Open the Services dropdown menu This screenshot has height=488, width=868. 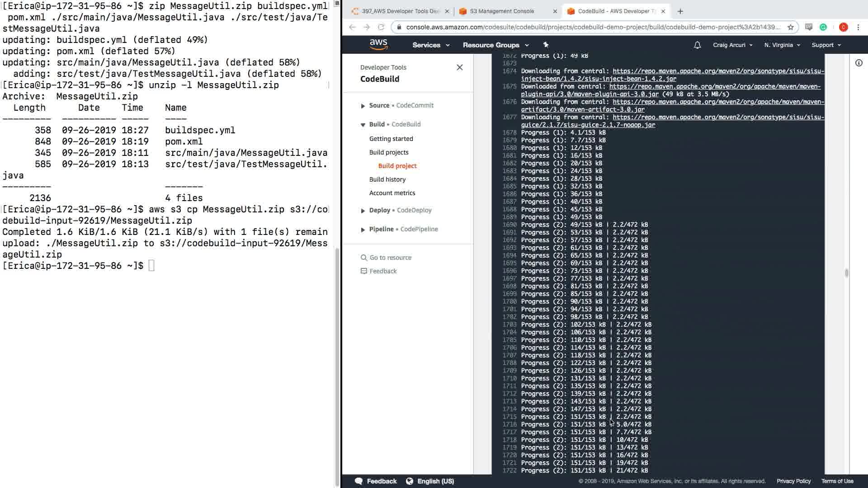[x=430, y=45]
